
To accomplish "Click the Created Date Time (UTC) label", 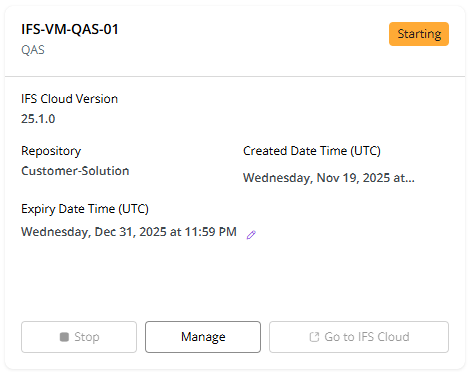I will [x=312, y=151].
